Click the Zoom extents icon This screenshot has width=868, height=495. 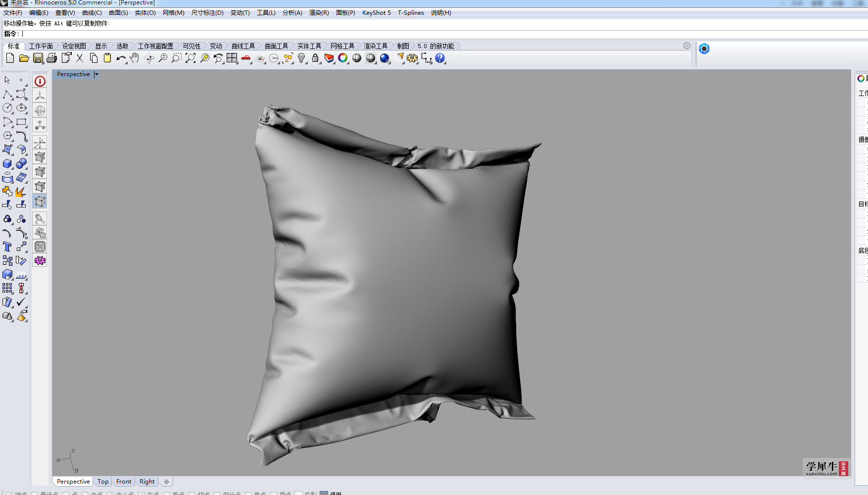pos(191,58)
